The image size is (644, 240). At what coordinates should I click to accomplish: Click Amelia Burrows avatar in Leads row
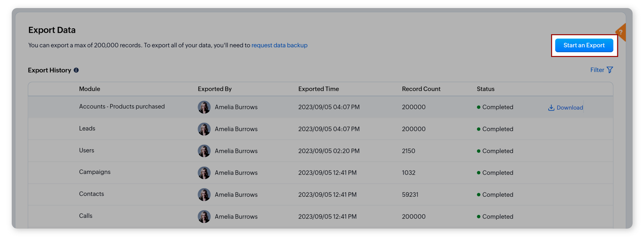204,129
